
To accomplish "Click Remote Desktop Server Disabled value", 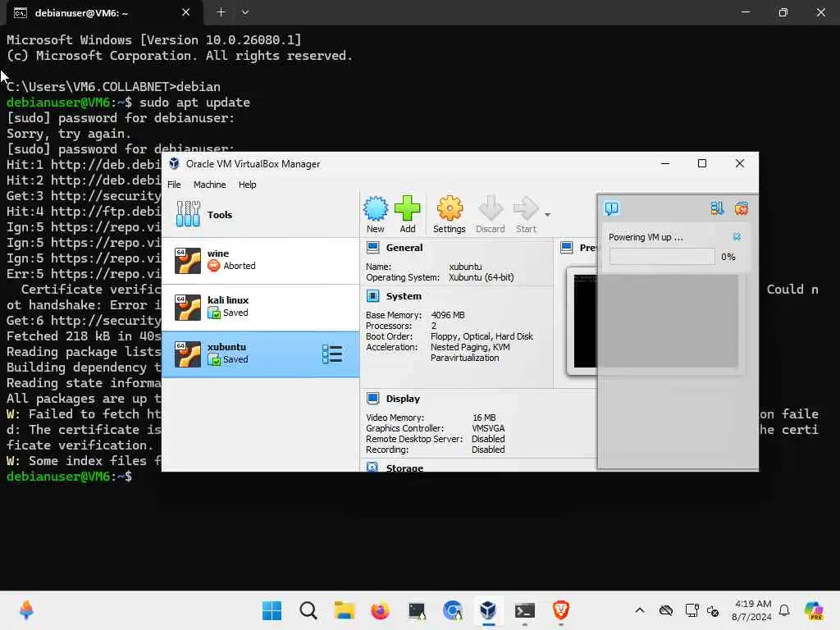I will click(x=488, y=439).
